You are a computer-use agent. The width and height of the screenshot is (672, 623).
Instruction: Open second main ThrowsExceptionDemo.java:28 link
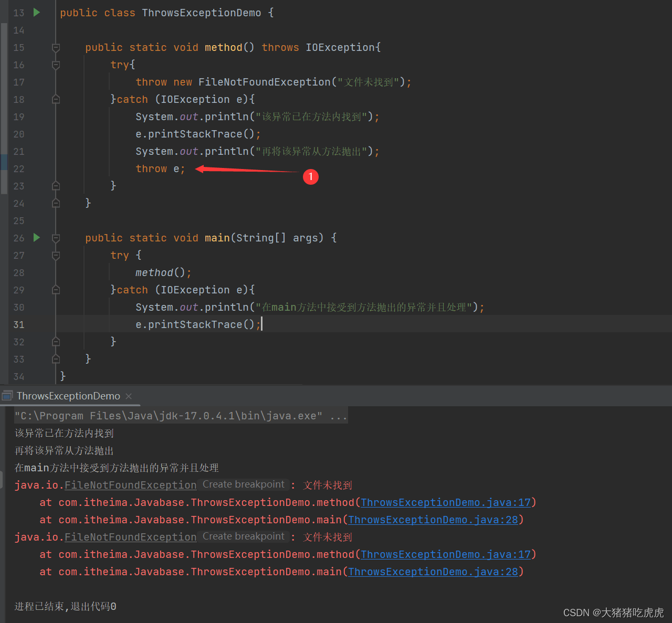point(433,572)
